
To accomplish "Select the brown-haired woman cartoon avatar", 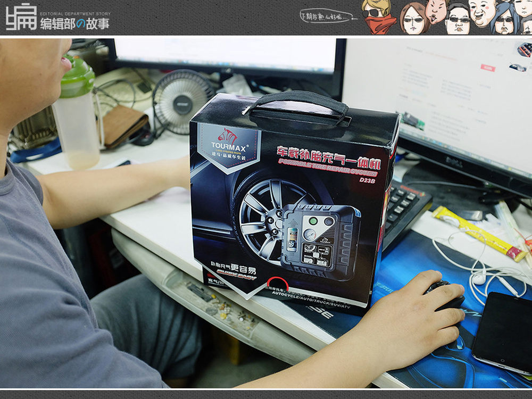I will (x=414, y=19).
